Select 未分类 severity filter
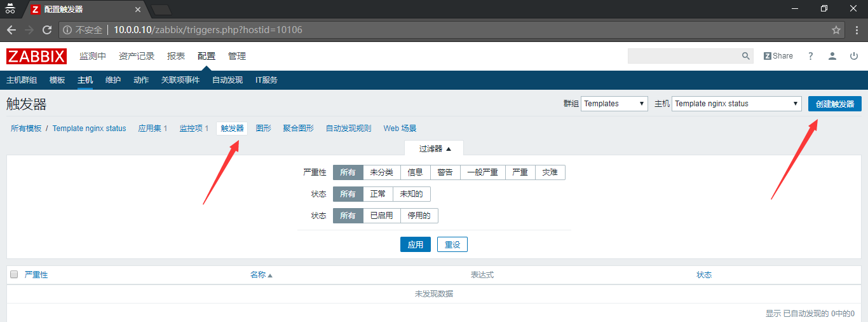The image size is (868, 322). [382, 172]
